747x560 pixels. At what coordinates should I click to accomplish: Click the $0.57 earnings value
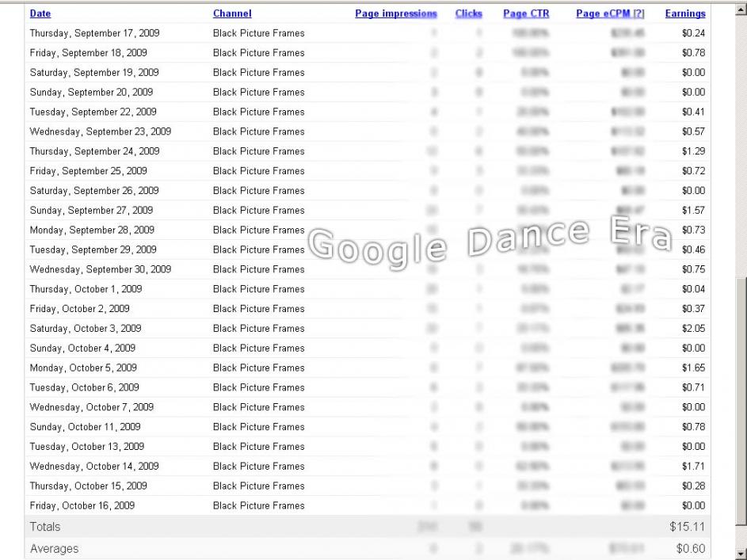pos(693,131)
